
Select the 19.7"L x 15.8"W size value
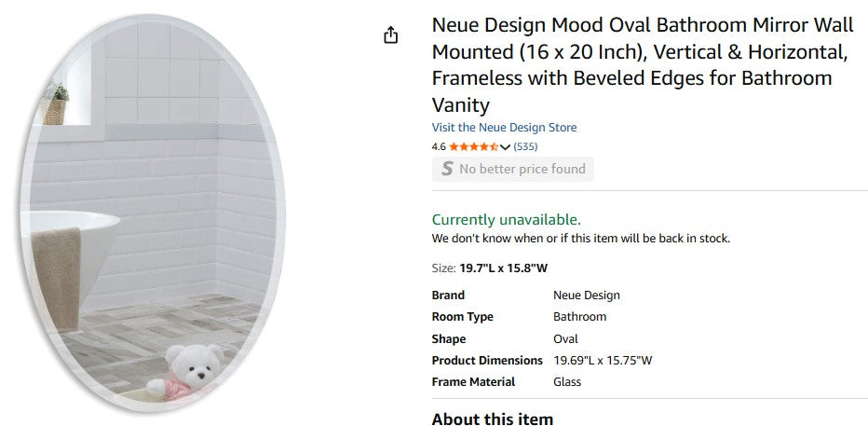[x=503, y=268]
